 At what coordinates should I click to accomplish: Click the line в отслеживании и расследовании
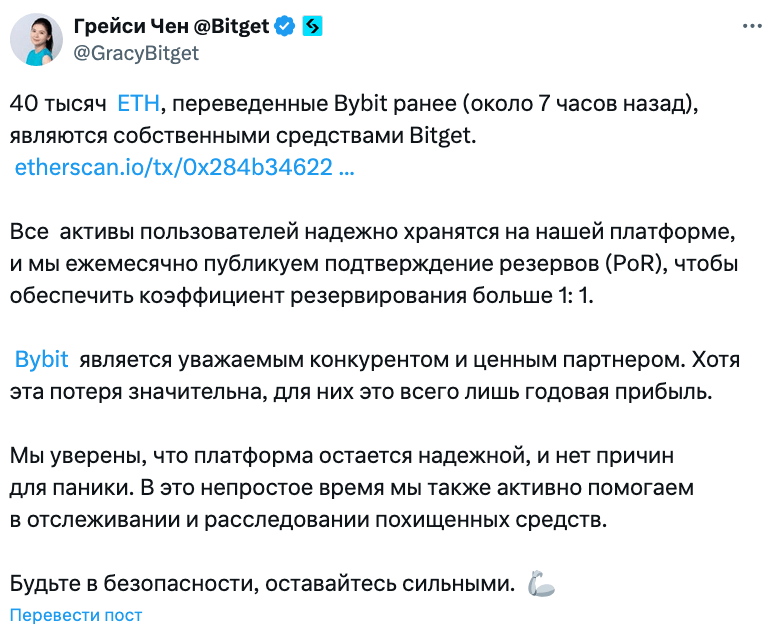(308, 519)
